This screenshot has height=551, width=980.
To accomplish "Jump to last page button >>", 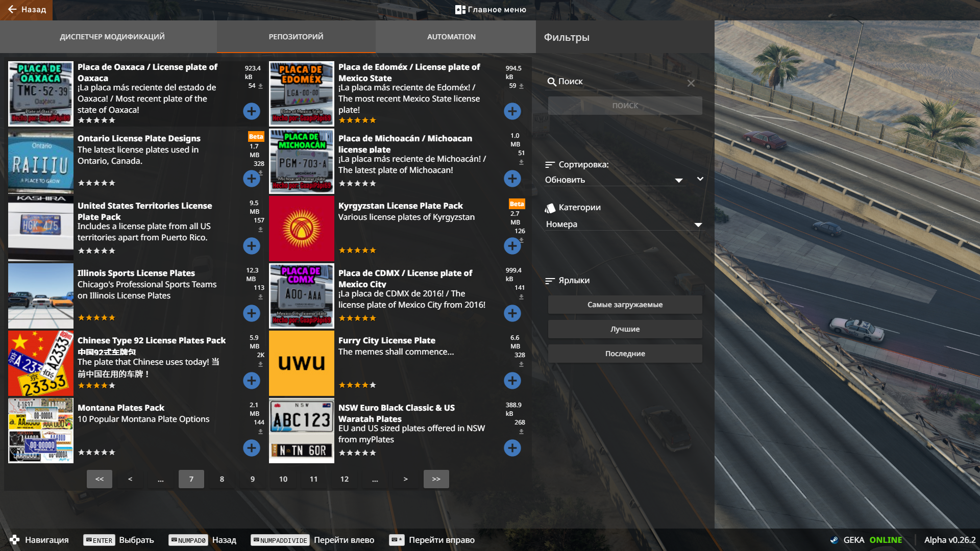I will click(x=436, y=479).
